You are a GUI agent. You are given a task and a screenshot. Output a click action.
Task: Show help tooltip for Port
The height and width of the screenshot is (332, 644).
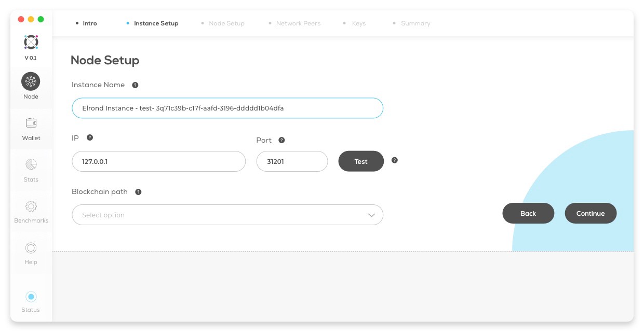click(281, 140)
